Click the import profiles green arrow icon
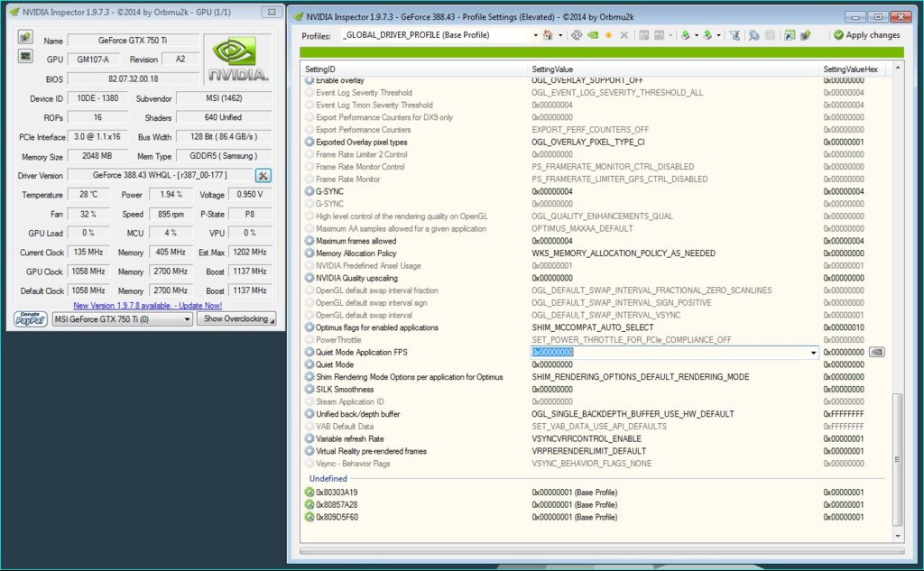924x571 pixels. tap(707, 35)
